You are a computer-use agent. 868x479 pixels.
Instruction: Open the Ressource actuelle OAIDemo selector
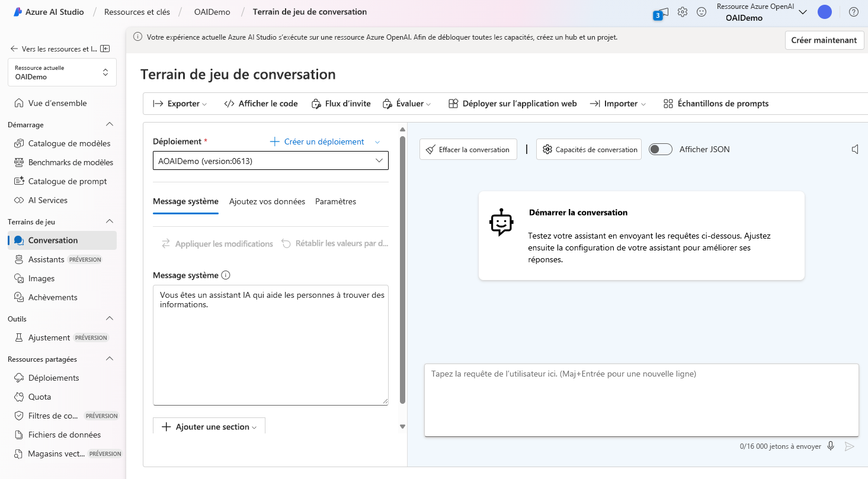click(x=62, y=72)
